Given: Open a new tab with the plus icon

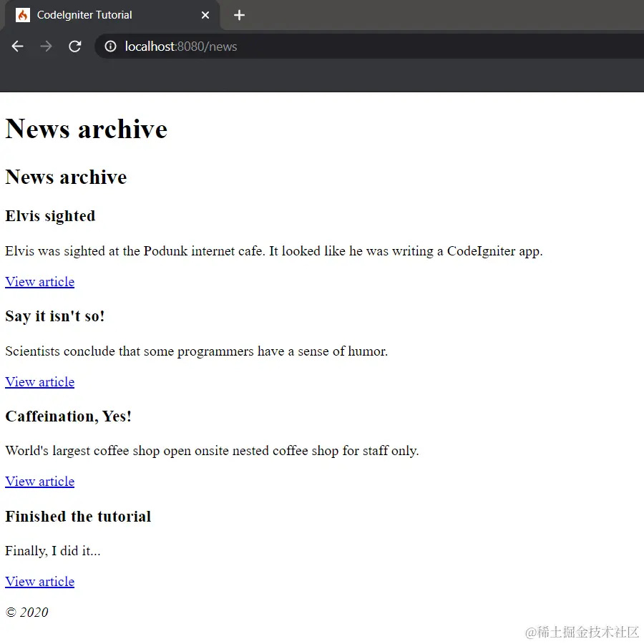Looking at the screenshot, I should point(239,15).
